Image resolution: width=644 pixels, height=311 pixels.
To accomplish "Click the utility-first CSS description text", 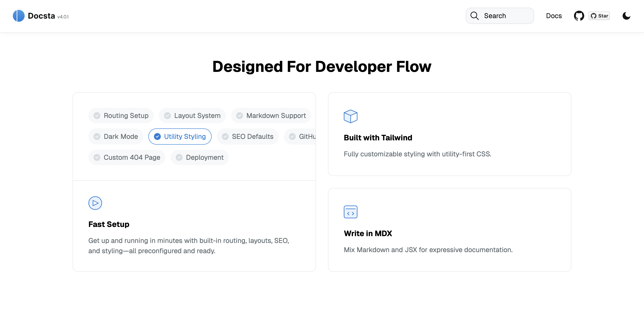I will click(x=417, y=154).
